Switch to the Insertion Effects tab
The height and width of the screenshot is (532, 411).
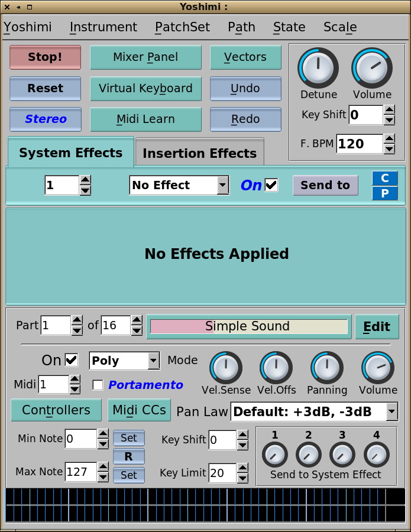click(x=199, y=153)
